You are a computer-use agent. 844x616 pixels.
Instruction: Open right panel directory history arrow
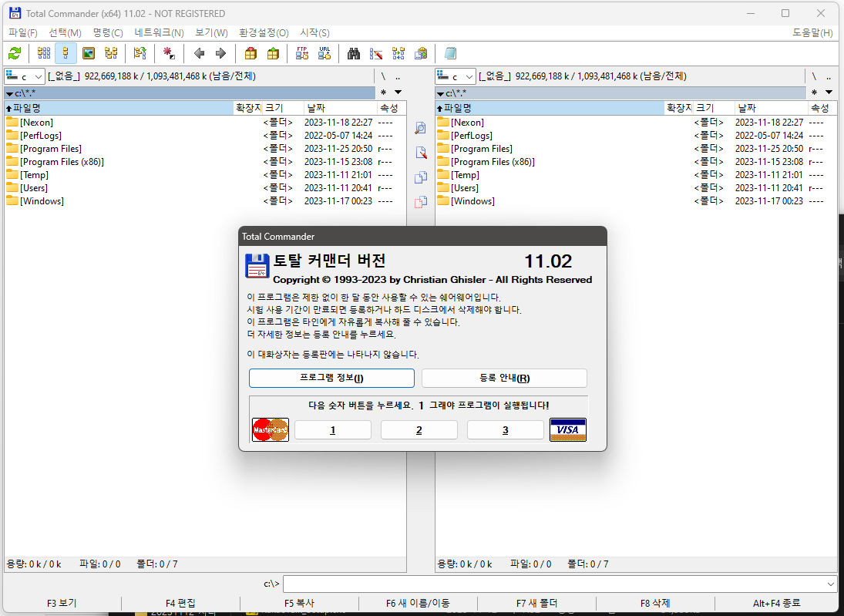point(829,92)
